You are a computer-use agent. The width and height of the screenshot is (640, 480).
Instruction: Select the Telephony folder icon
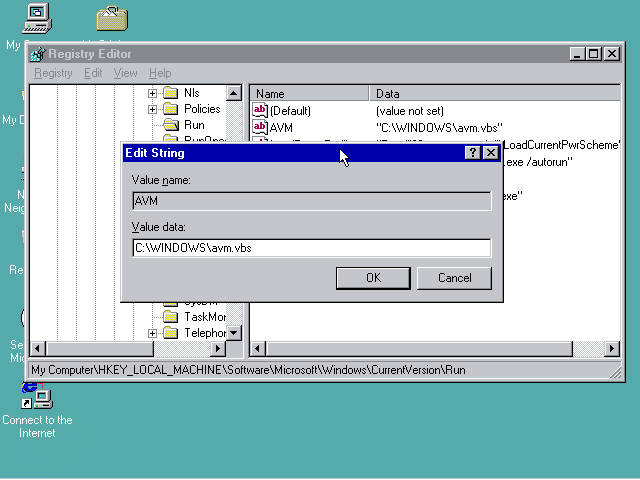click(x=171, y=333)
